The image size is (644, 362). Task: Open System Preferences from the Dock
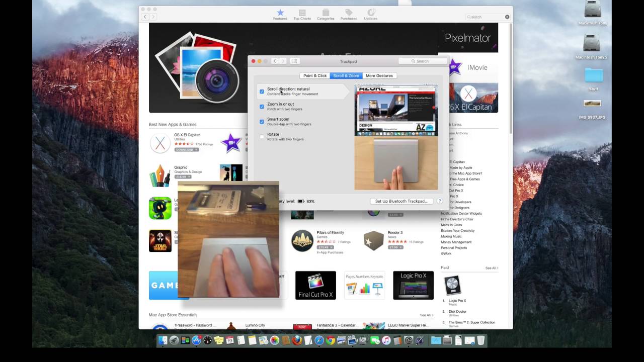tap(409, 340)
